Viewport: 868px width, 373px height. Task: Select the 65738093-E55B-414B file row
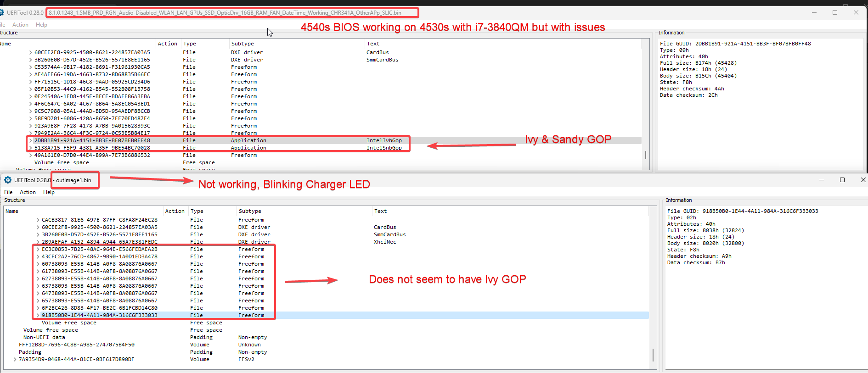[326, 301]
